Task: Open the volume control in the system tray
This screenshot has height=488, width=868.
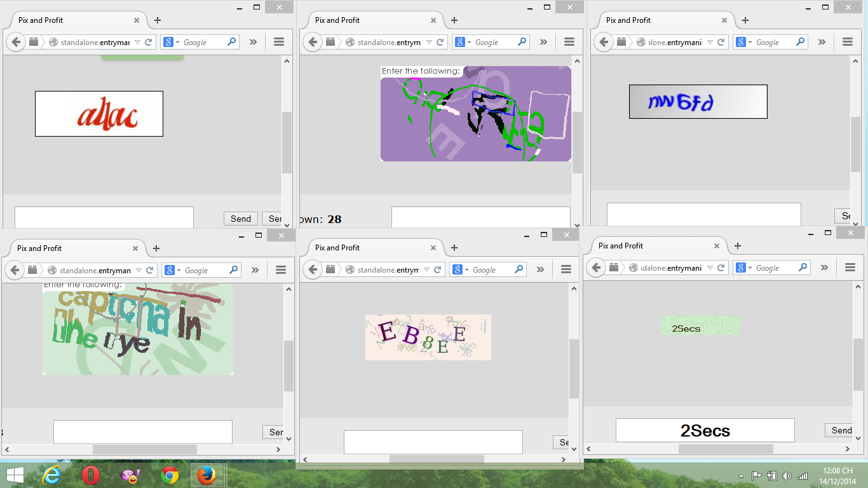Action: (787, 475)
